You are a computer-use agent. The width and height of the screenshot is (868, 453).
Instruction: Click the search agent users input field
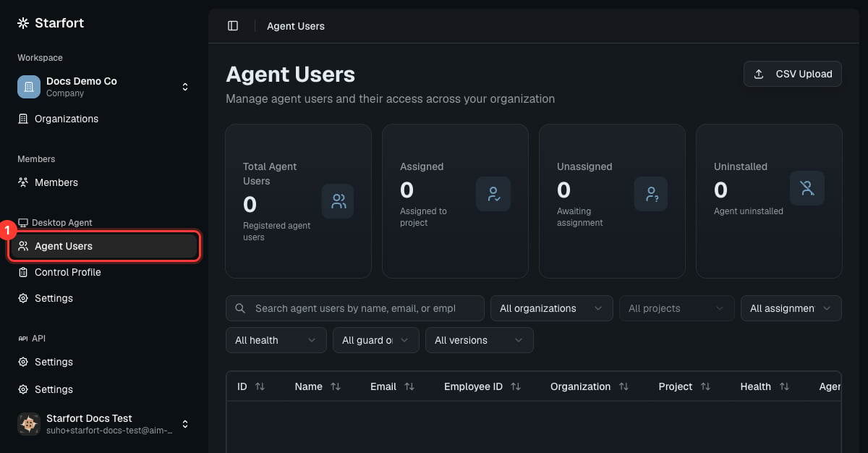tap(355, 308)
